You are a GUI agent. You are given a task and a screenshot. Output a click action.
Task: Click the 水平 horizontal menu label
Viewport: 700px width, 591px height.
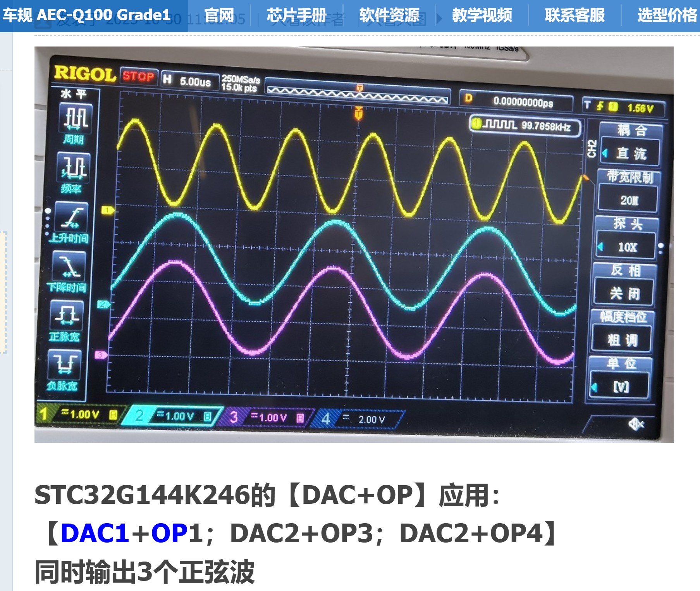point(74,94)
